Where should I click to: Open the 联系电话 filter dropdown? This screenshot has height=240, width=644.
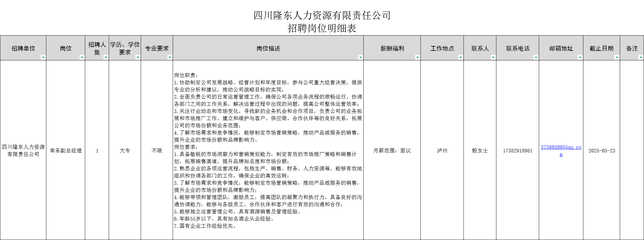click(536, 57)
